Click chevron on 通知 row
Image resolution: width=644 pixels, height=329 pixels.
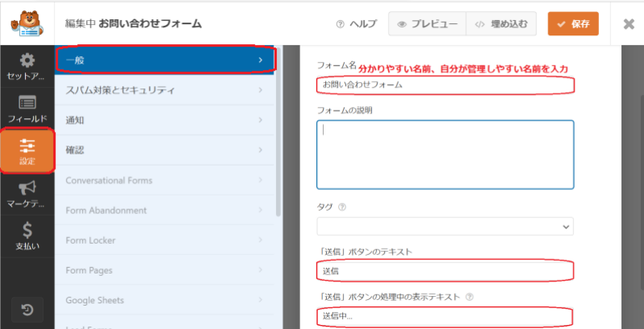(260, 120)
